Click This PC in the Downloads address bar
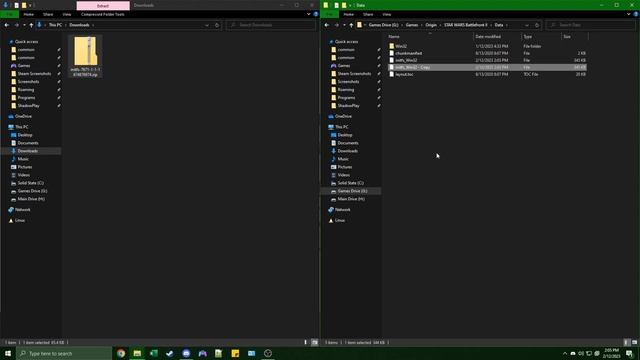Image resolution: width=640 pixels, height=360 pixels. (x=56, y=25)
